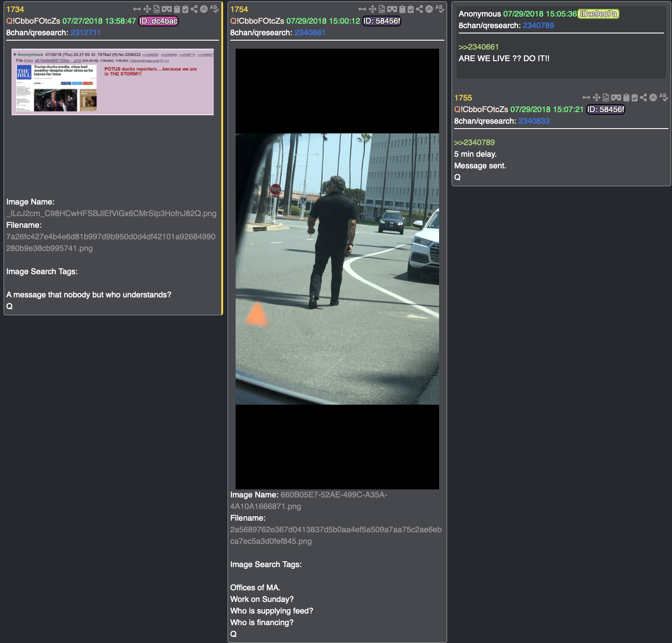672x643 pixels.
Task: Open the photo of man walking on street
Action: tap(337, 269)
